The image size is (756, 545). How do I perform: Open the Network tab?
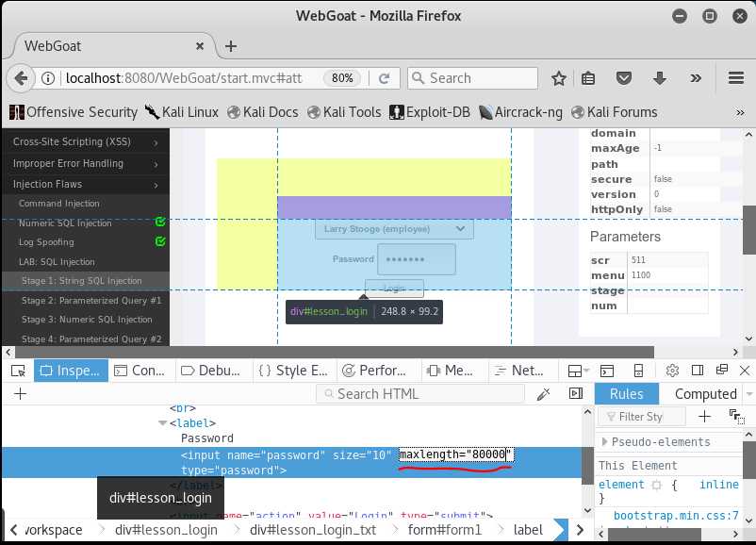tap(519, 371)
